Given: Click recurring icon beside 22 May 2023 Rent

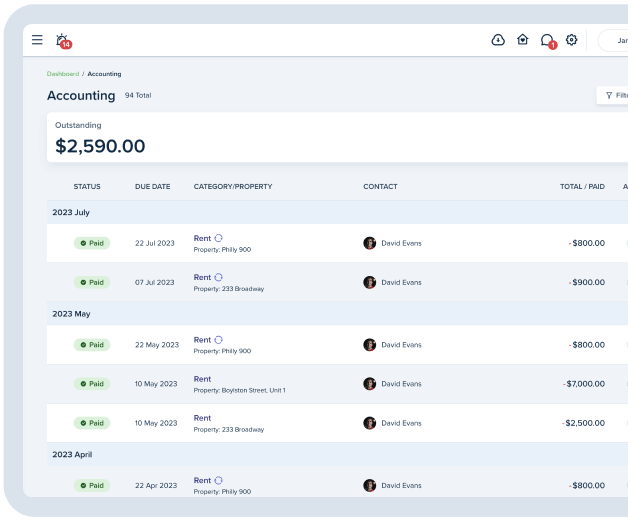Looking at the screenshot, I should coord(219,340).
